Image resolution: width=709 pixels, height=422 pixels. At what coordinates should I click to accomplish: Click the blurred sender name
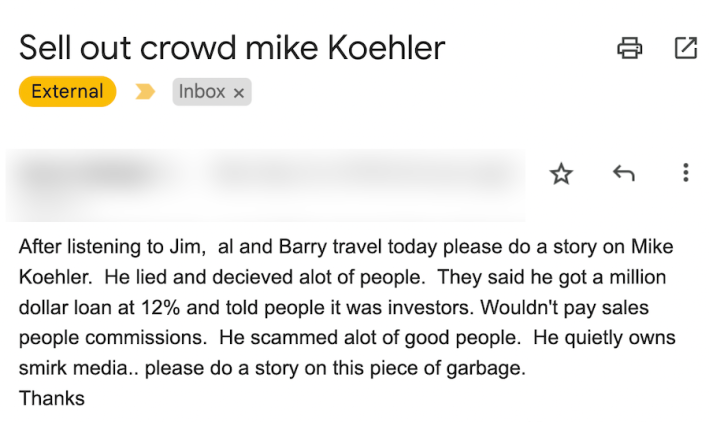point(86,174)
